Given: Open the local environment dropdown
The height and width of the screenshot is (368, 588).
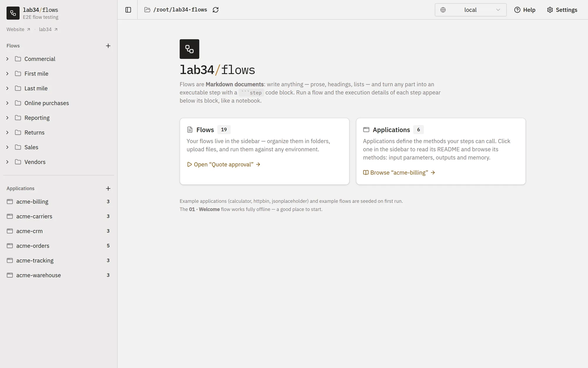Looking at the screenshot, I should [470, 10].
